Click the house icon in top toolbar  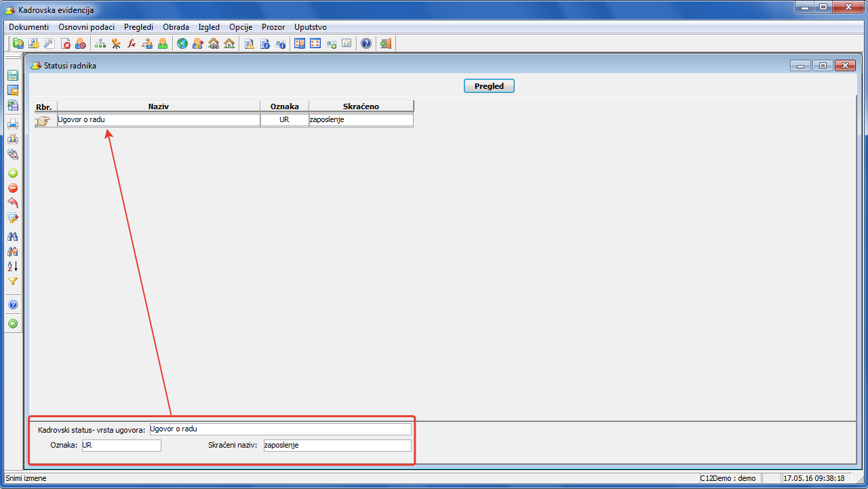(x=229, y=43)
